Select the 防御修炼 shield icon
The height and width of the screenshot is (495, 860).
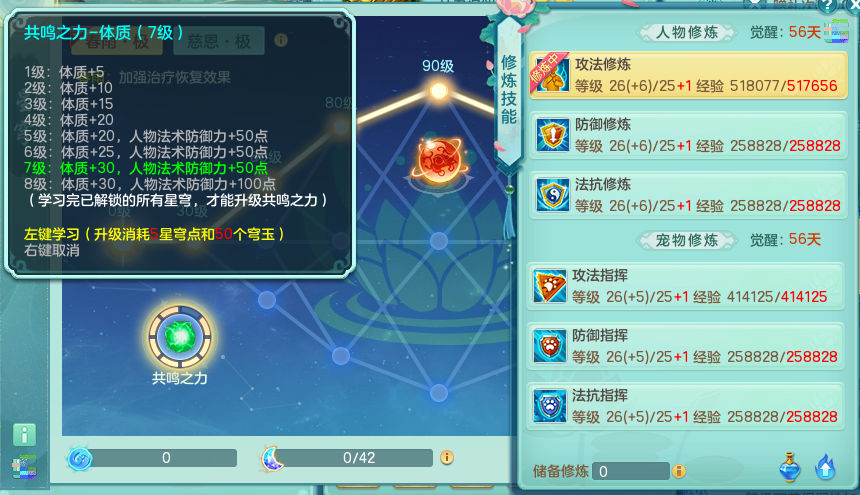pyautogui.click(x=552, y=135)
